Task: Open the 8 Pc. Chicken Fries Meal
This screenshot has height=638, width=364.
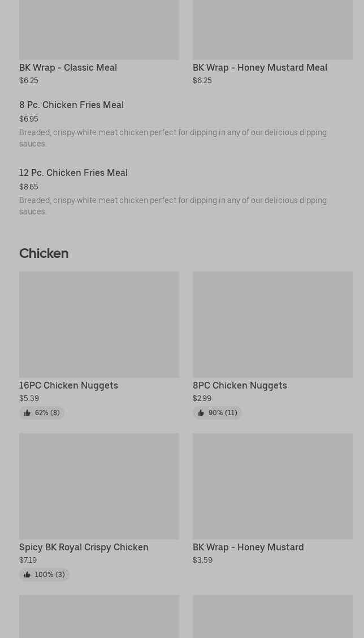Action: coord(71,105)
